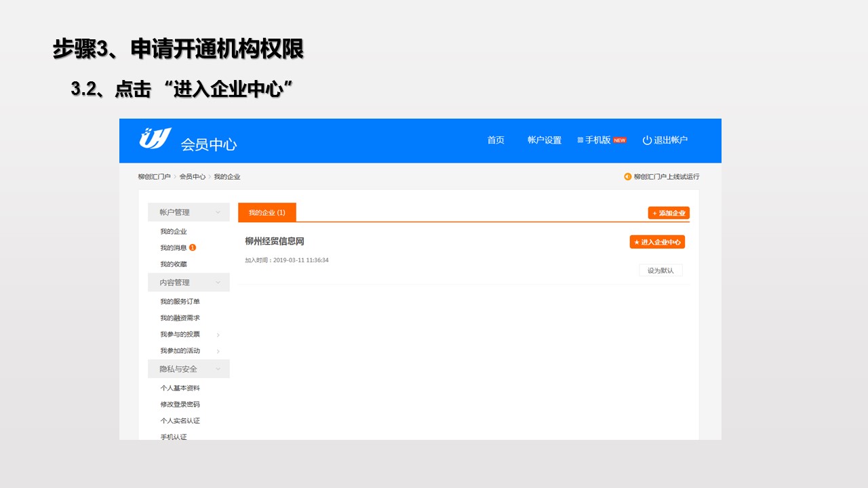The width and height of the screenshot is (868, 488).
Task: Click the 设为默认 button
Action: tap(660, 270)
